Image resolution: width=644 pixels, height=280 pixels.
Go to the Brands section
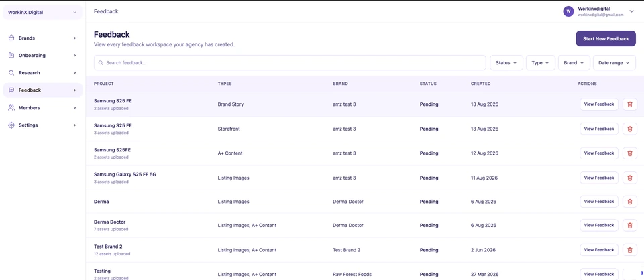click(42, 38)
